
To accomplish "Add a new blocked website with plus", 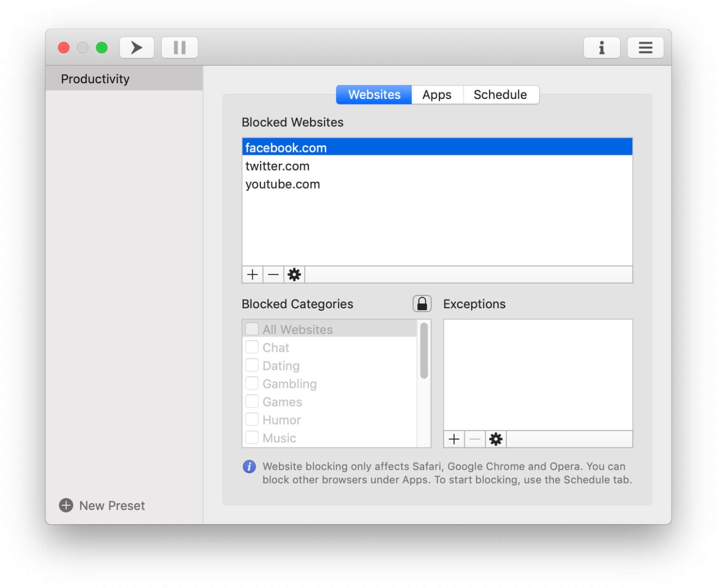I will click(x=252, y=274).
